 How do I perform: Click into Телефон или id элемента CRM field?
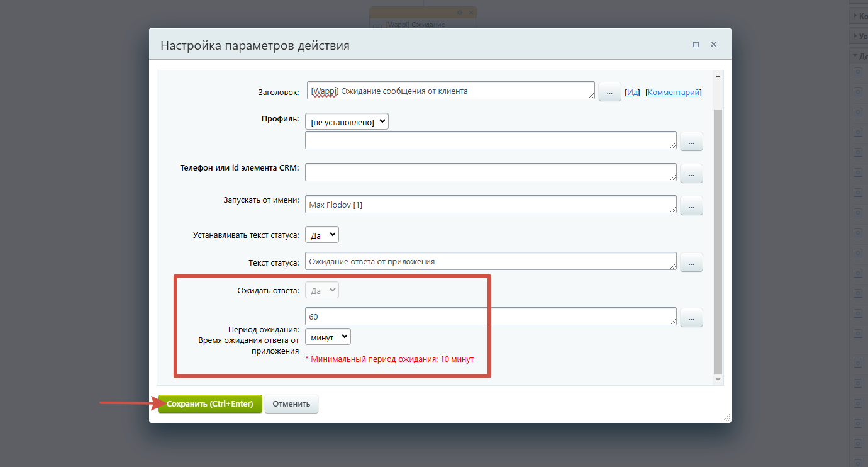(x=491, y=172)
